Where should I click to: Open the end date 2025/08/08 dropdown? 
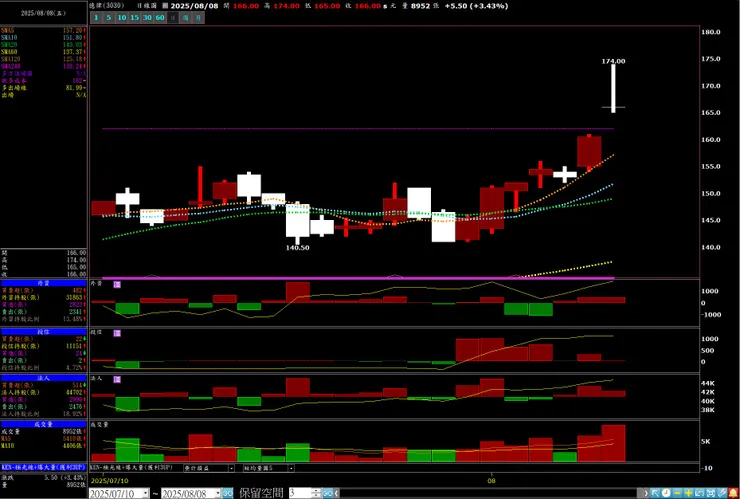coord(218,493)
